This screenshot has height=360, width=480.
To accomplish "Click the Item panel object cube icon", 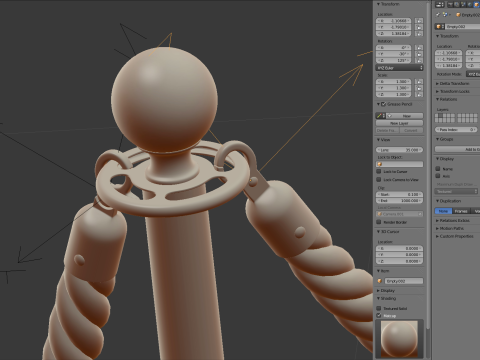I will click(380, 281).
